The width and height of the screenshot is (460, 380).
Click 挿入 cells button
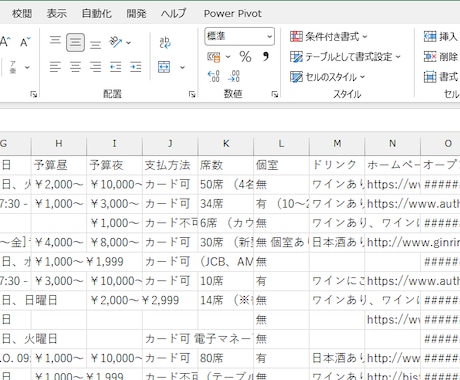coord(441,36)
